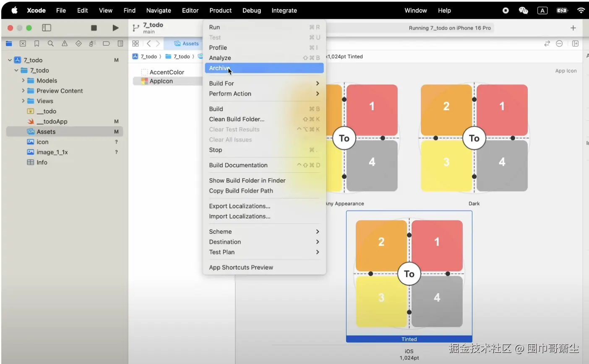The height and width of the screenshot is (364, 589).
Task: Select Show Build Folder in Finder
Action: pos(264,180)
